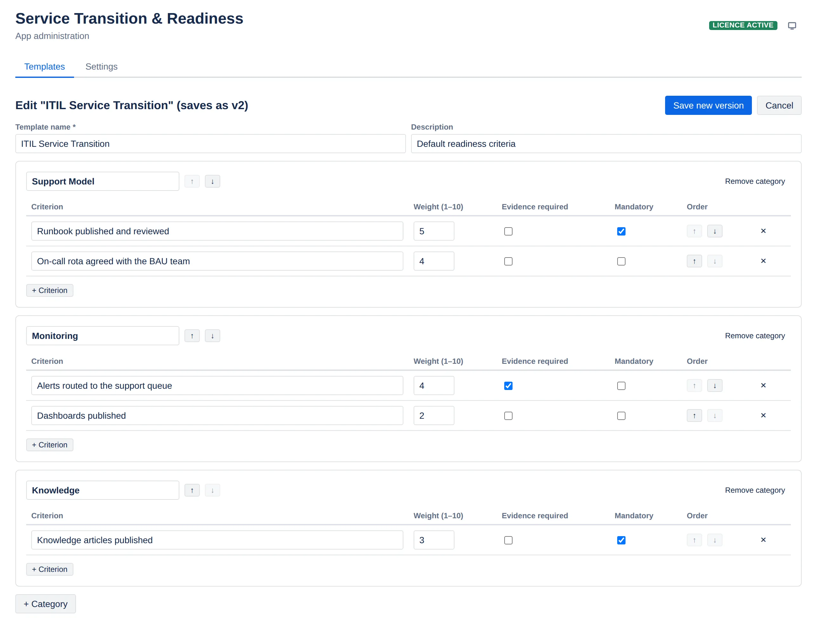
Task: Delete the Runbook published and reviewed criterion
Action: click(x=763, y=231)
